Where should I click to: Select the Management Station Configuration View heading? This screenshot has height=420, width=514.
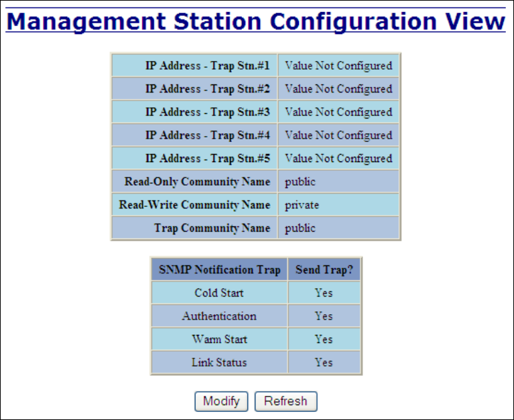tap(256, 21)
